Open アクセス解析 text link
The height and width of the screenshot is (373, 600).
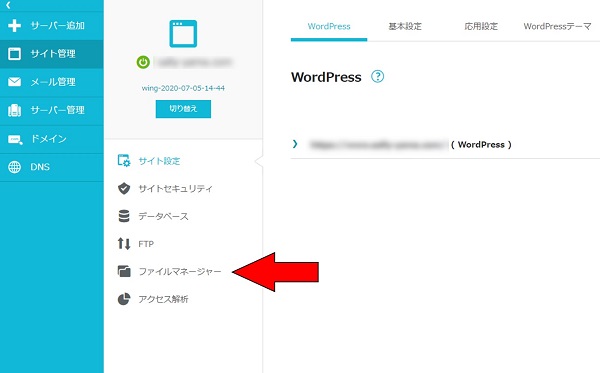point(163,299)
